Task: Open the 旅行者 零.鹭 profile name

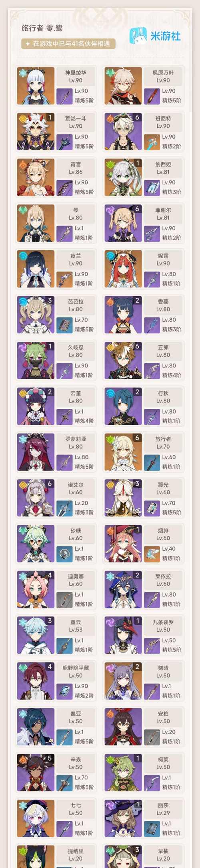Action: (x=42, y=28)
